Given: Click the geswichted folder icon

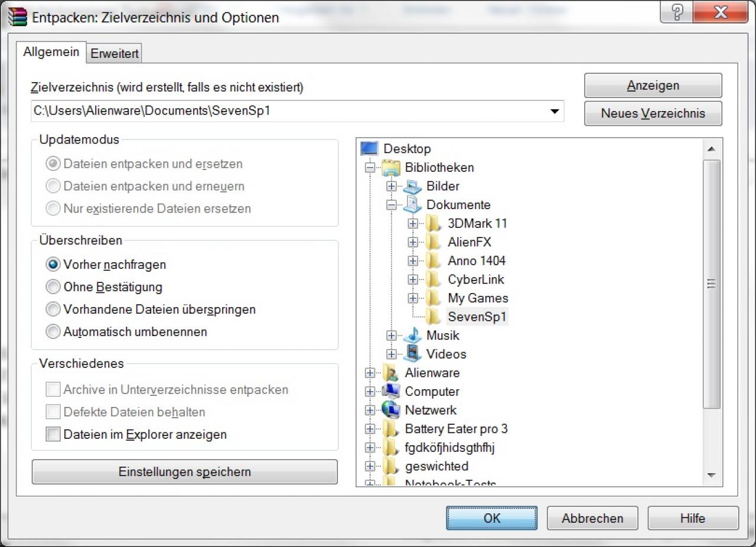Looking at the screenshot, I should tap(391, 466).
